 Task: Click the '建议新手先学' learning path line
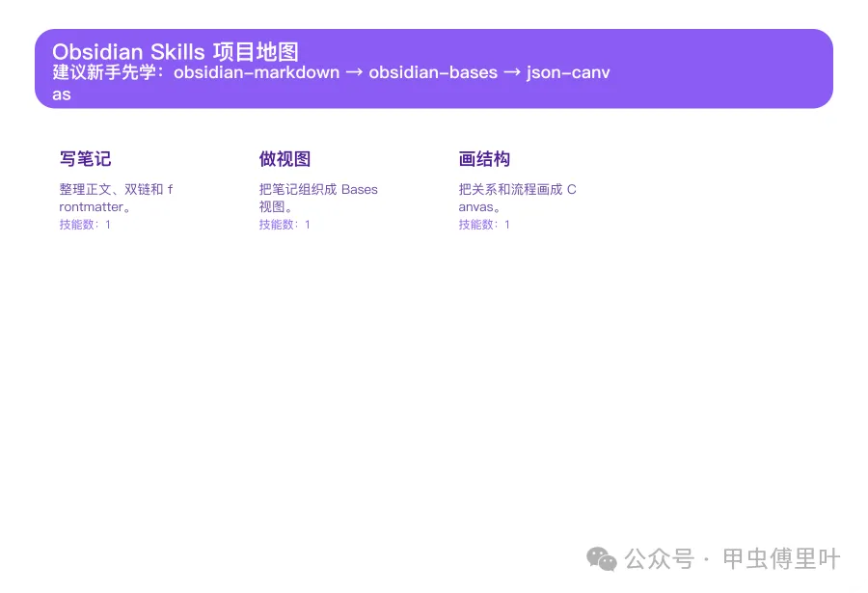pyautogui.click(x=331, y=83)
